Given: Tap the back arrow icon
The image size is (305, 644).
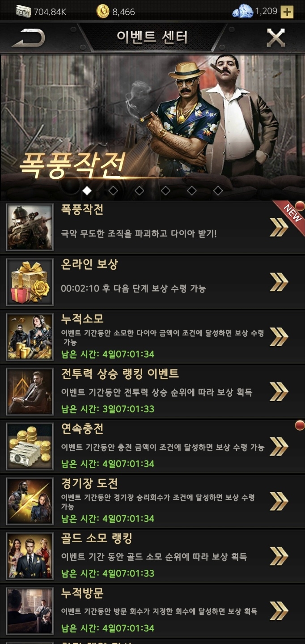Looking at the screenshot, I should point(28,38).
